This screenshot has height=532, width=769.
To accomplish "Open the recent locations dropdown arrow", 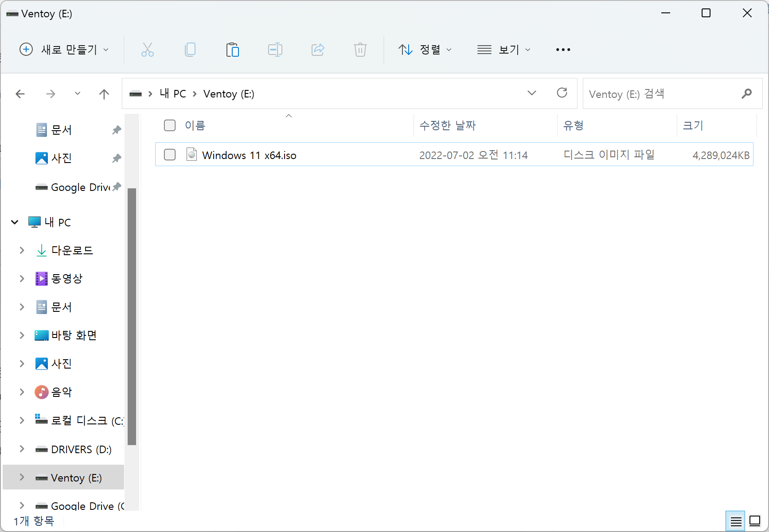I will point(78,93).
